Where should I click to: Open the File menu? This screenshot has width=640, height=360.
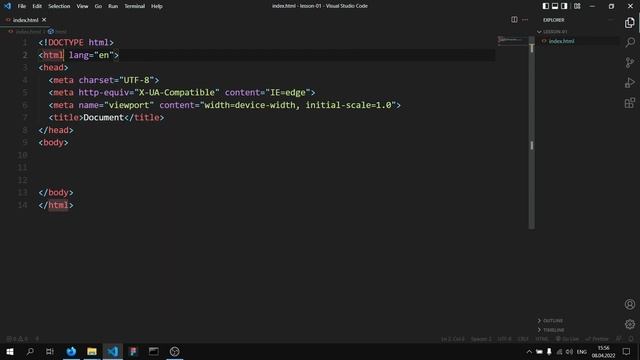point(22,6)
